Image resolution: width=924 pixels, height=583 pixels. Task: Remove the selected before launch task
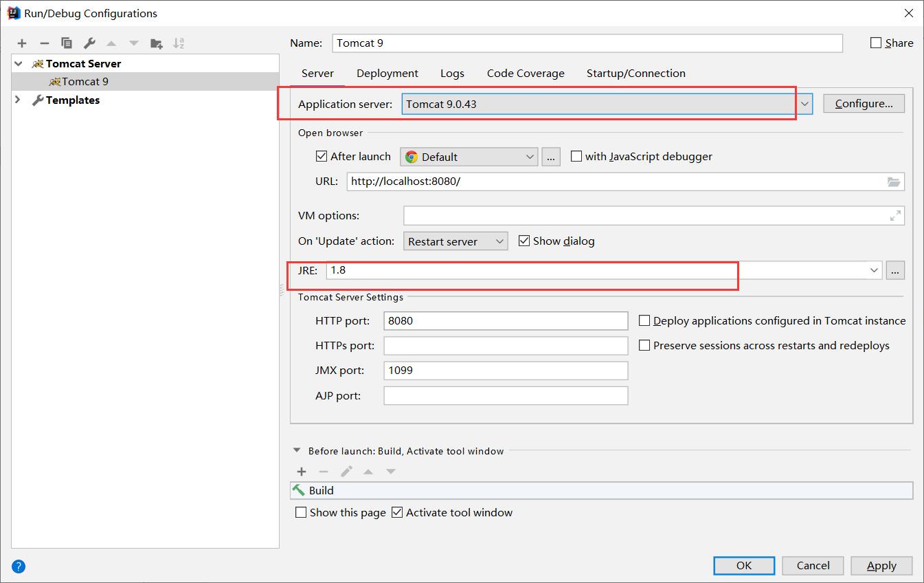[324, 472]
